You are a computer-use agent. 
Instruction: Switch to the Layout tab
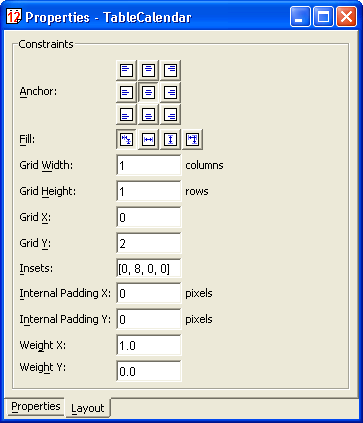[x=88, y=408]
